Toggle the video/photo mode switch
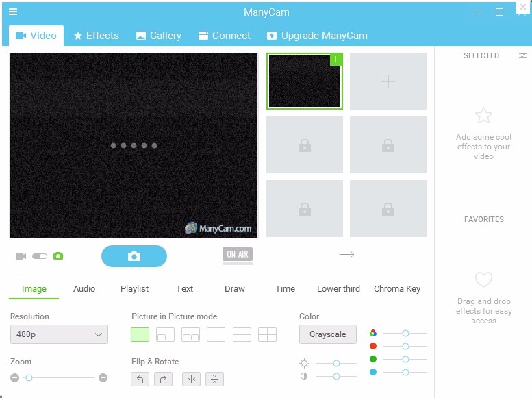This screenshot has height=398, width=532. 40,256
